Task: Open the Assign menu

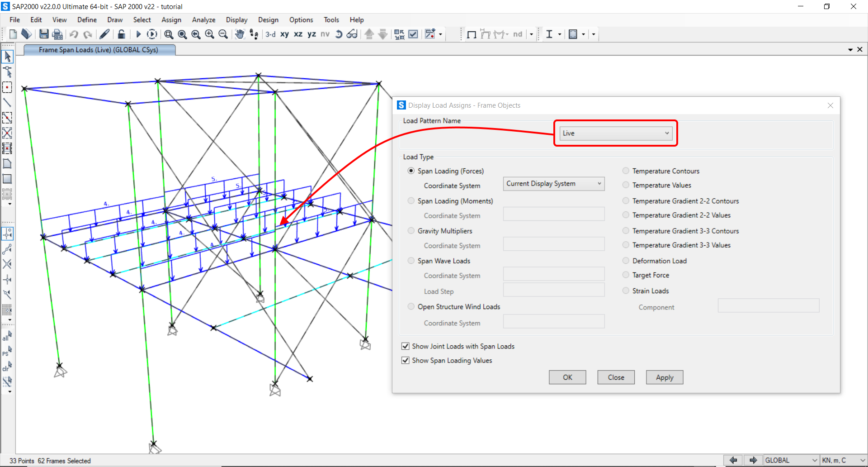Action: (171, 20)
